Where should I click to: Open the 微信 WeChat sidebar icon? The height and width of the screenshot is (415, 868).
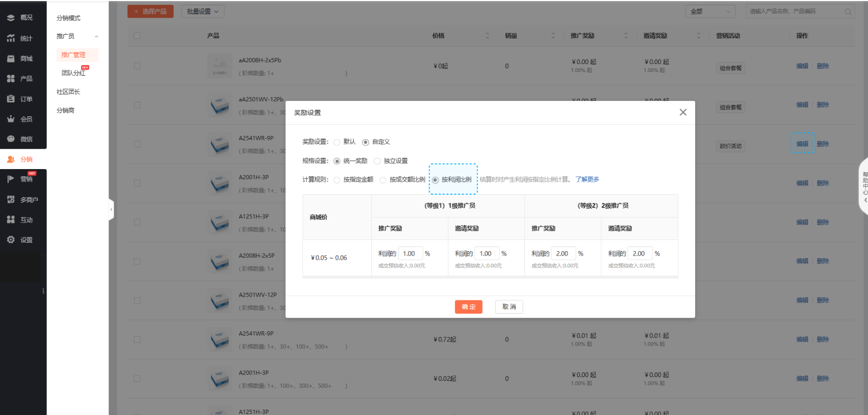click(x=11, y=139)
